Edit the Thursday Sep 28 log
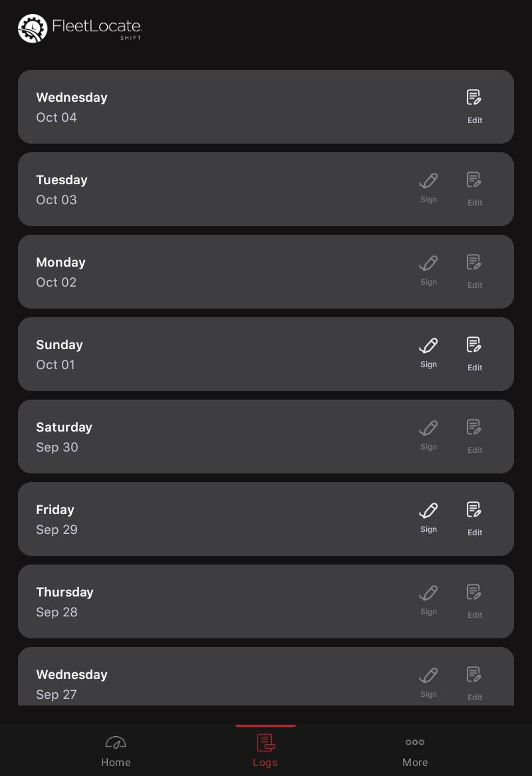The width and height of the screenshot is (532, 776). pos(474,601)
